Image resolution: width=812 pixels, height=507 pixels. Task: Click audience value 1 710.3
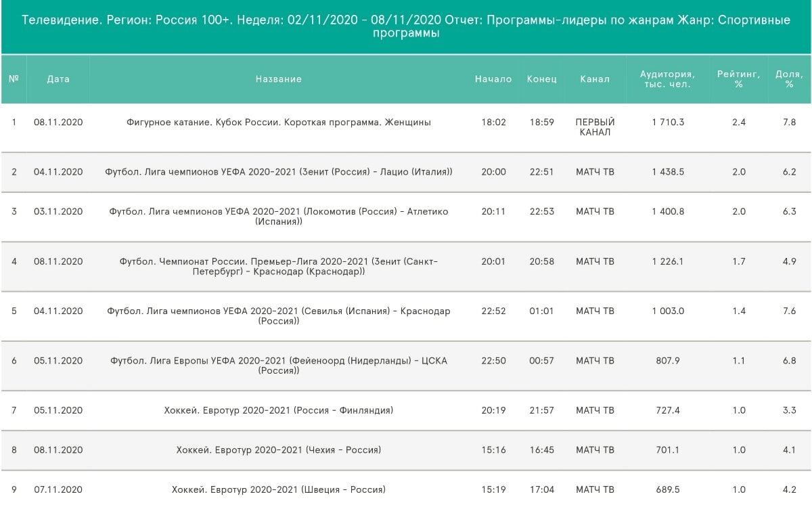coord(668,123)
